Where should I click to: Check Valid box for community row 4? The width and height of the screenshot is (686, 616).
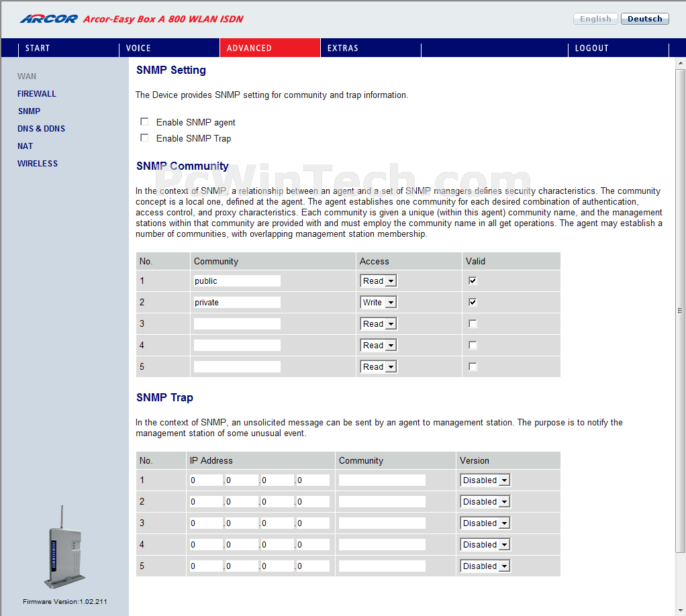pyautogui.click(x=473, y=345)
